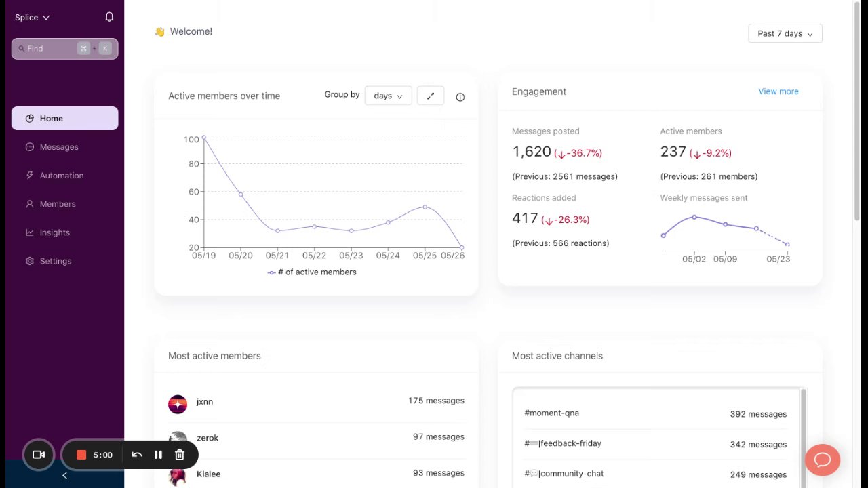Click the notification bell icon
Image resolution: width=868 pixels, height=488 pixels.
click(x=109, y=17)
